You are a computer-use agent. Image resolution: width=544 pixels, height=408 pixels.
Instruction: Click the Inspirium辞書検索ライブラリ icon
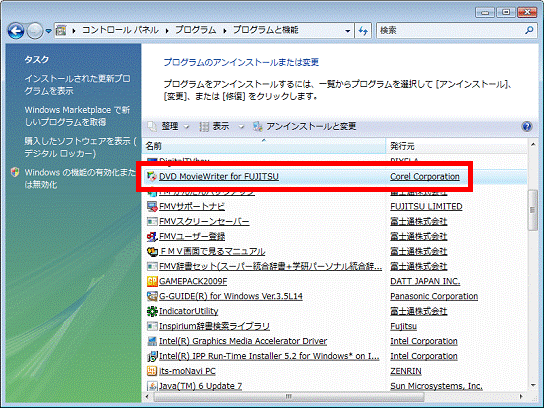pyautogui.click(x=152, y=326)
